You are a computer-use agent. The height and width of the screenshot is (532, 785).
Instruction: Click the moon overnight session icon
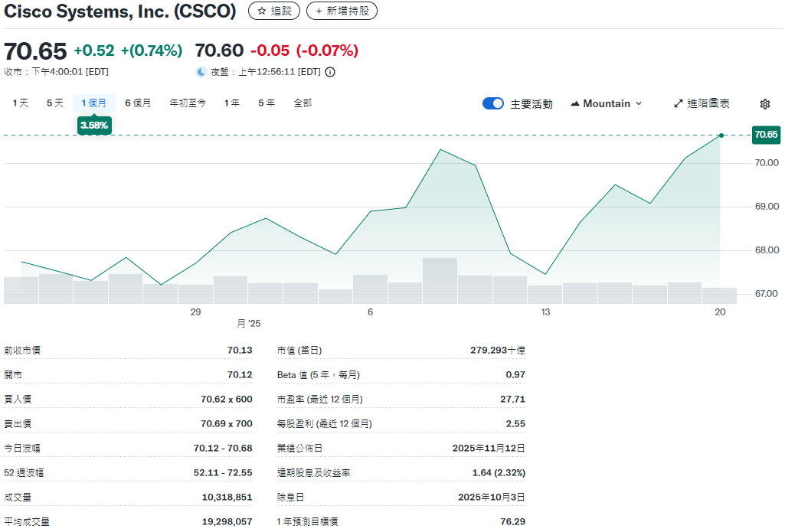click(x=201, y=72)
